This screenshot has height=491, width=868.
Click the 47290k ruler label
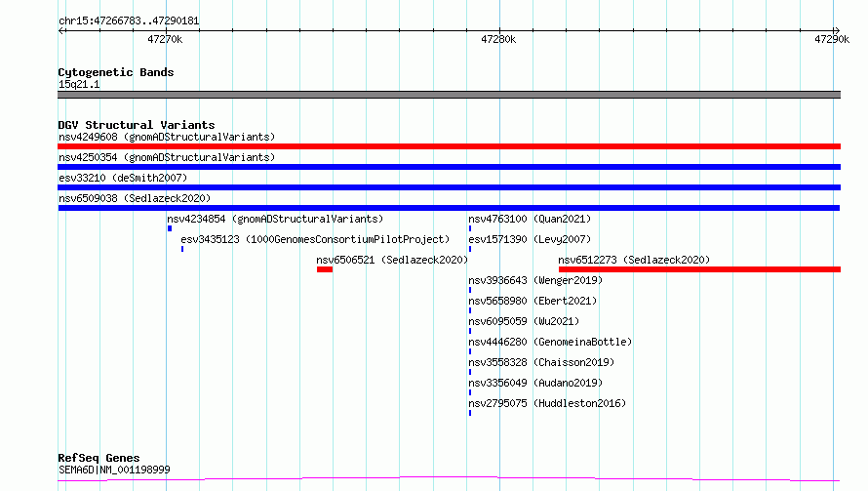point(832,39)
